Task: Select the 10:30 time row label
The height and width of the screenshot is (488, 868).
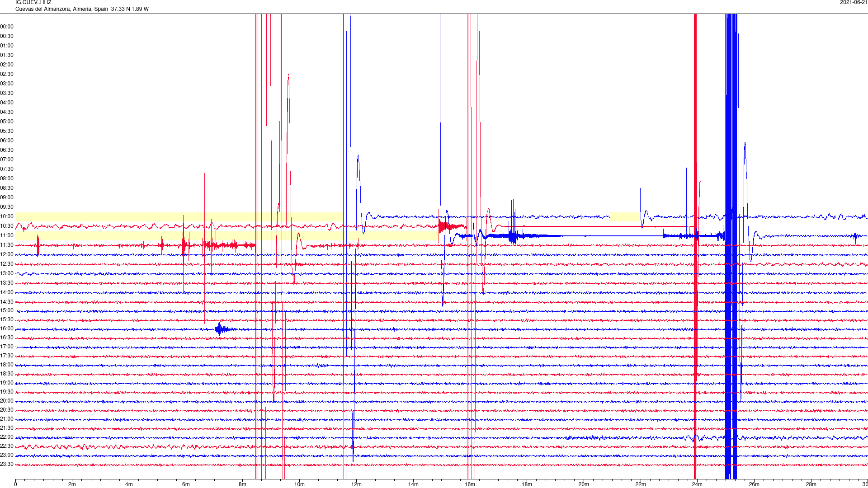Action: point(7,226)
